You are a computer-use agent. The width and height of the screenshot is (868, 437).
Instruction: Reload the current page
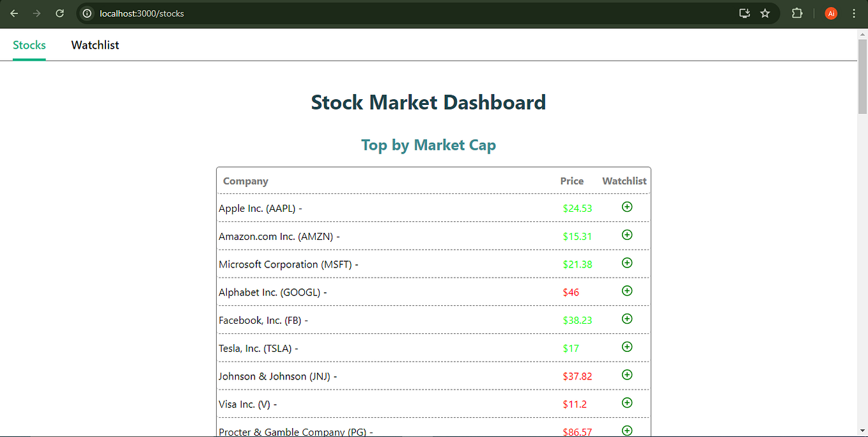coord(59,13)
